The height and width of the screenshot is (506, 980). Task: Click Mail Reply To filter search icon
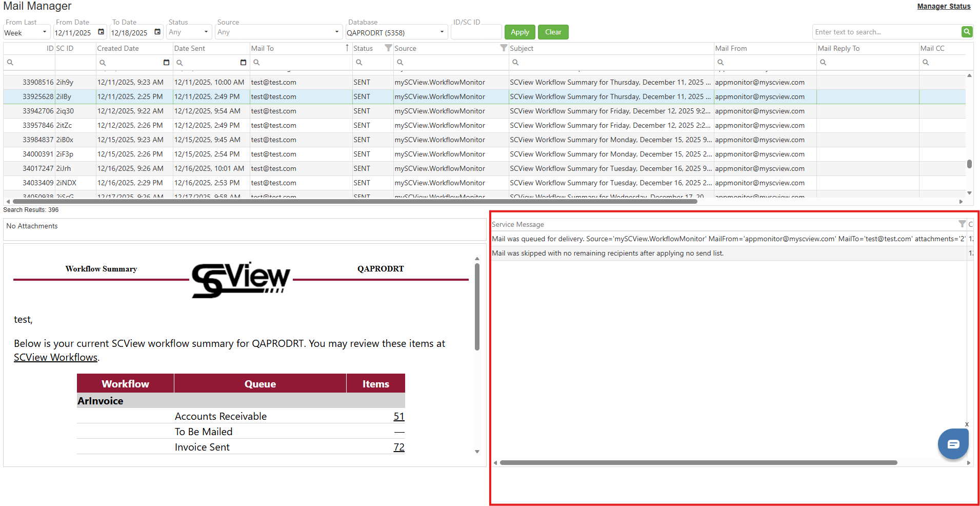[823, 63]
